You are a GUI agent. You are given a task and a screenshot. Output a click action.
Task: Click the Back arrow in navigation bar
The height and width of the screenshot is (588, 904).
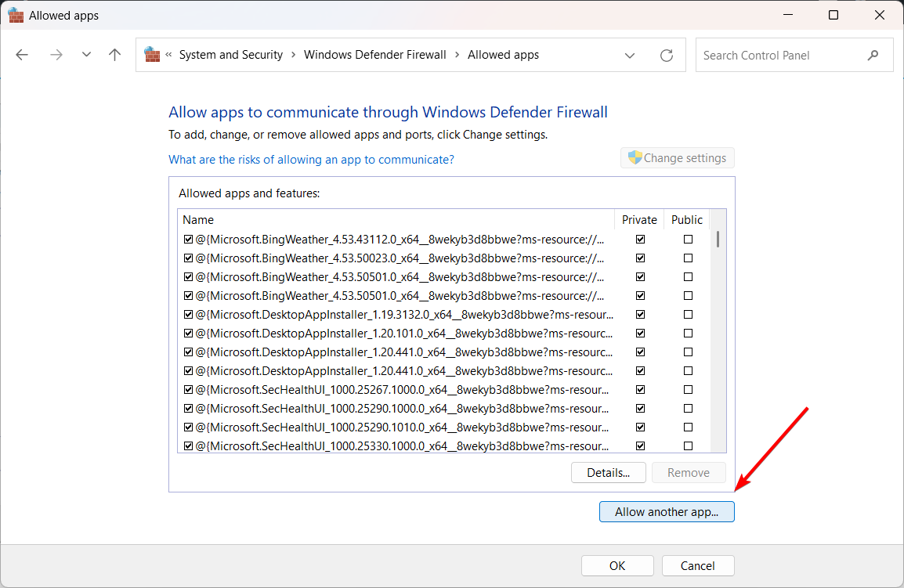click(x=22, y=55)
